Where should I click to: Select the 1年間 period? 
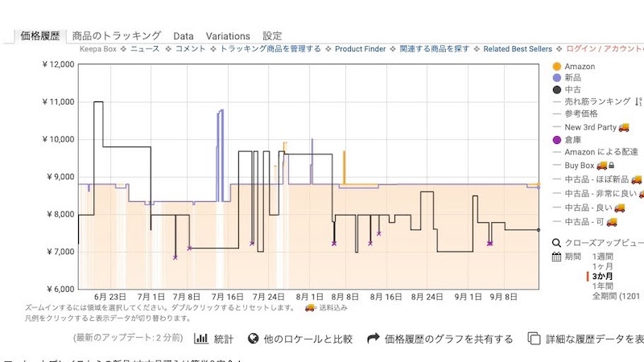pyautogui.click(x=602, y=286)
